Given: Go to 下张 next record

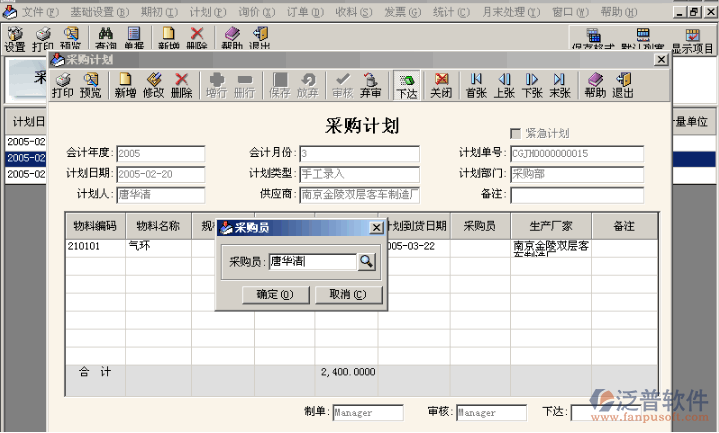Looking at the screenshot, I should [532, 85].
